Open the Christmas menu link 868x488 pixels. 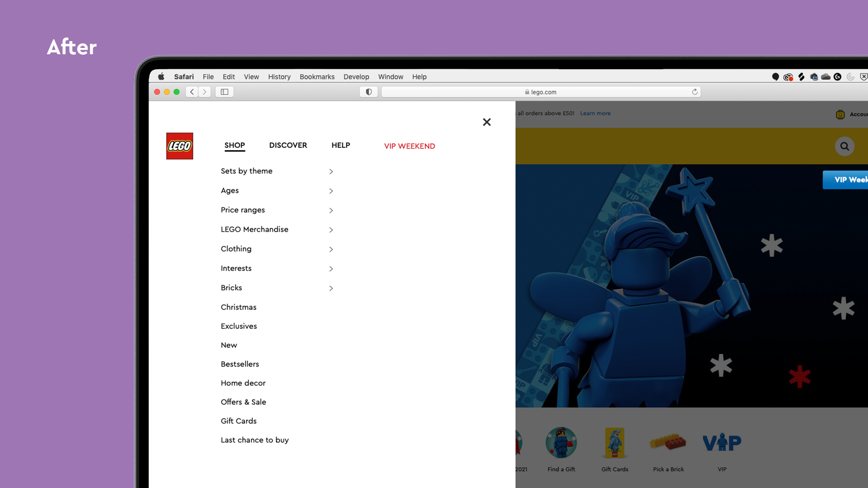[239, 307]
